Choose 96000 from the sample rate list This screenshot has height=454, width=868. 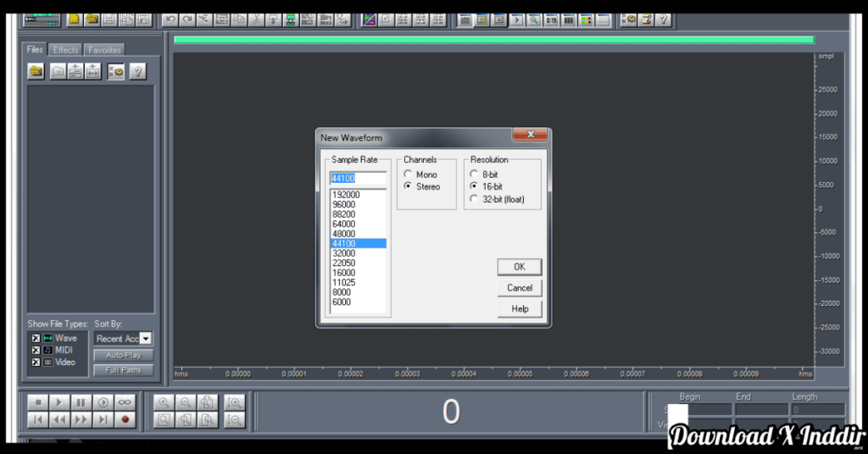344,204
